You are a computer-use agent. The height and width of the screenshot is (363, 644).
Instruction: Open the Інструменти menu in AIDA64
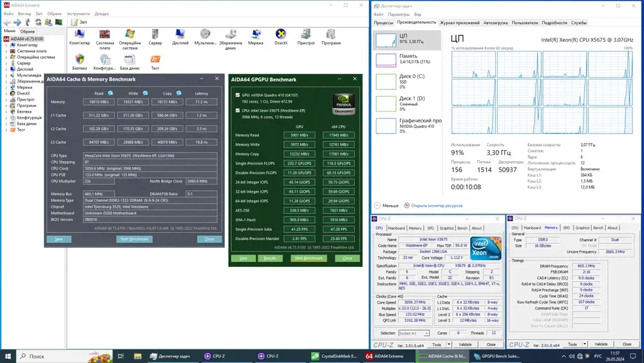click(78, 14)
